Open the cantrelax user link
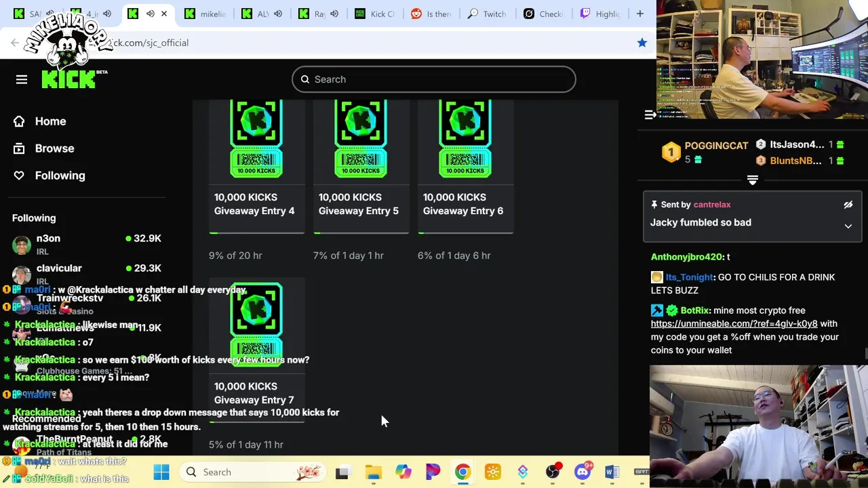 pyautogui.click(x=712, y=205)
